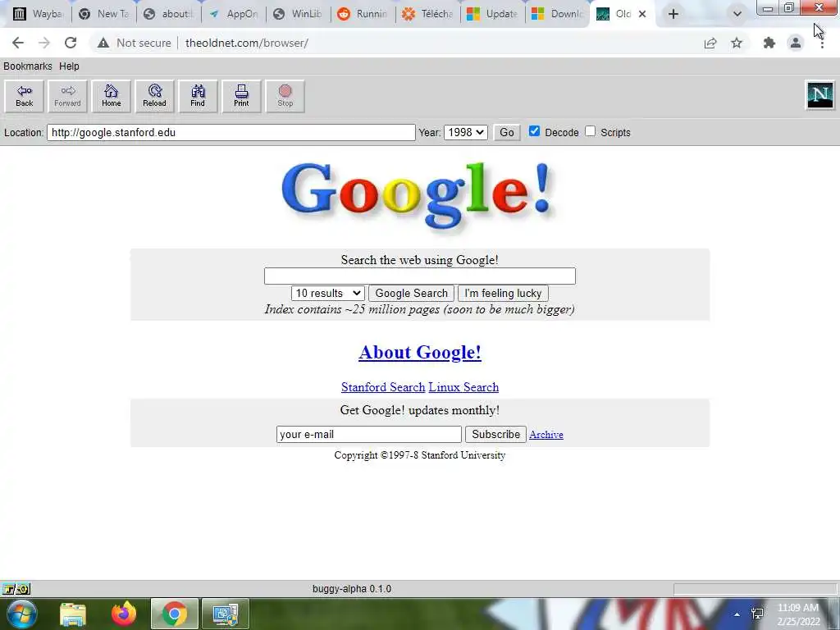Open the Stanford Search link
840x630 pixels.
[383, 387]
